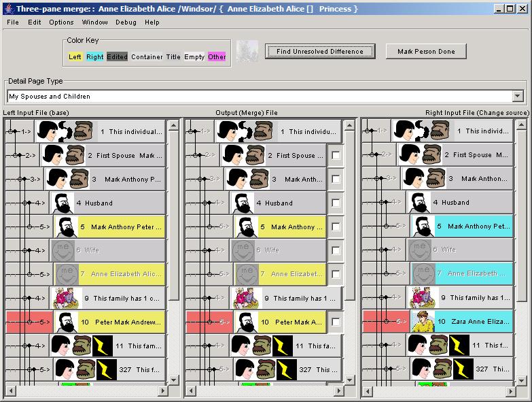Click the cyan Right color key swatch

(95, 57)
